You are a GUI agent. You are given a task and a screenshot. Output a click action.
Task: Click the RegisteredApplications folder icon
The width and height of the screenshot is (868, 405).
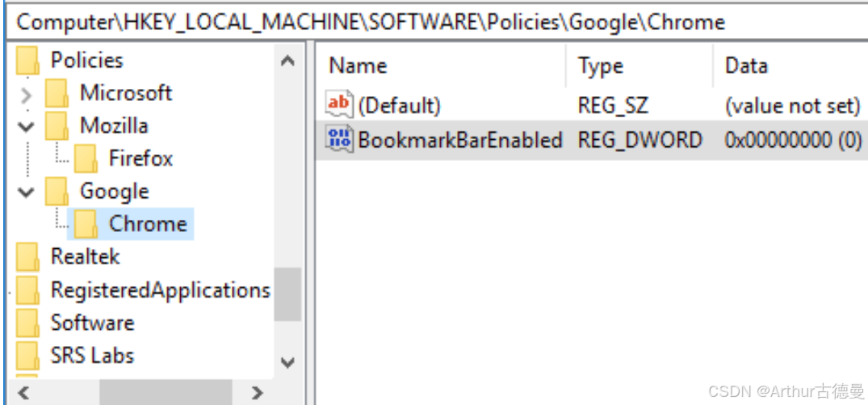[x=27, y=289]
